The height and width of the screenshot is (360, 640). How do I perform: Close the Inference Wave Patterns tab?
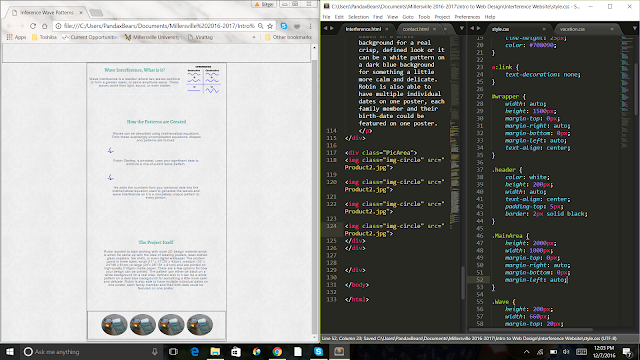tap(81, 13)
